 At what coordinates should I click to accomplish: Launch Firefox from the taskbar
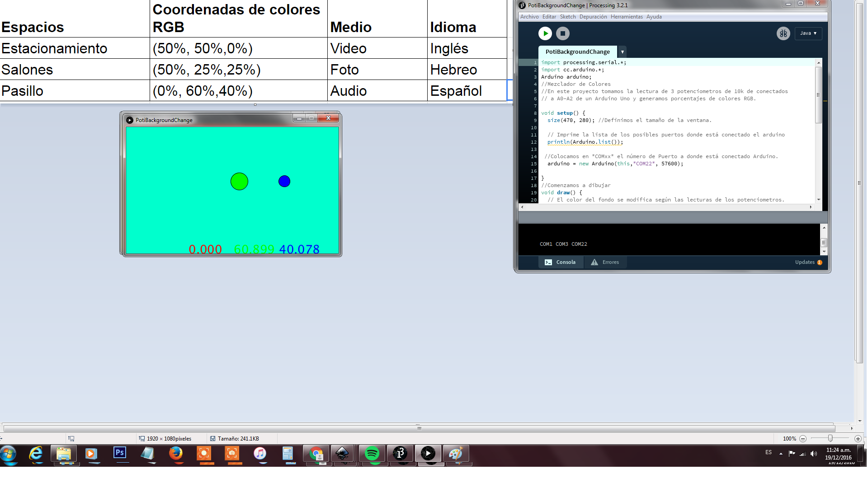(x=176, y=453)
